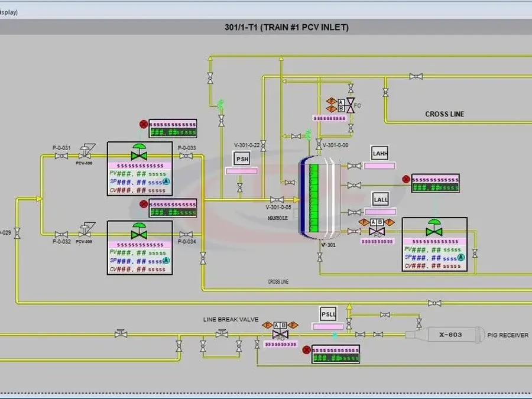The image size is (532, 399).
Task: Toggle auto mode A badge in PCV-308 faceplate
Action: click(x=166, y=181)
